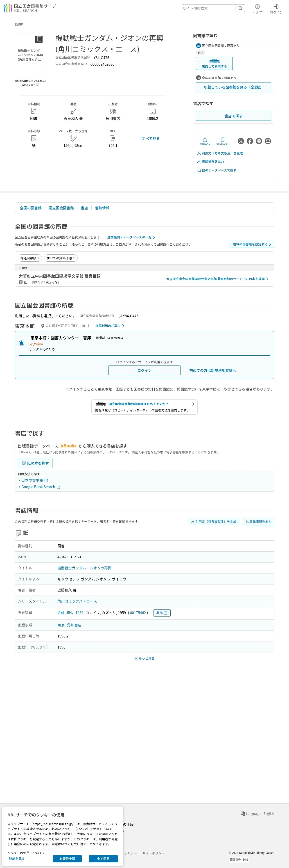Share on X icon
The image size is (289, 868).
pyautogui.click(x=241, y=141)
